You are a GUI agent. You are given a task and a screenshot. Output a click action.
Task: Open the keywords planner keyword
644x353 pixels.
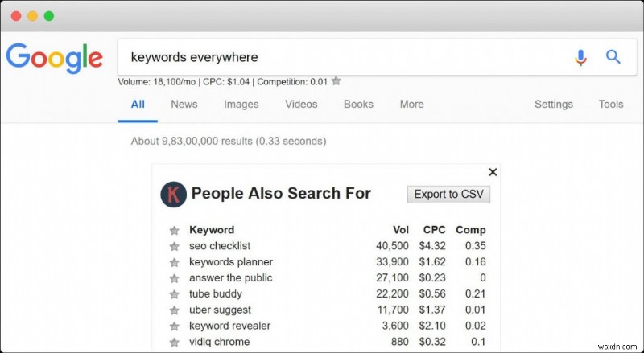click(231, 262)
